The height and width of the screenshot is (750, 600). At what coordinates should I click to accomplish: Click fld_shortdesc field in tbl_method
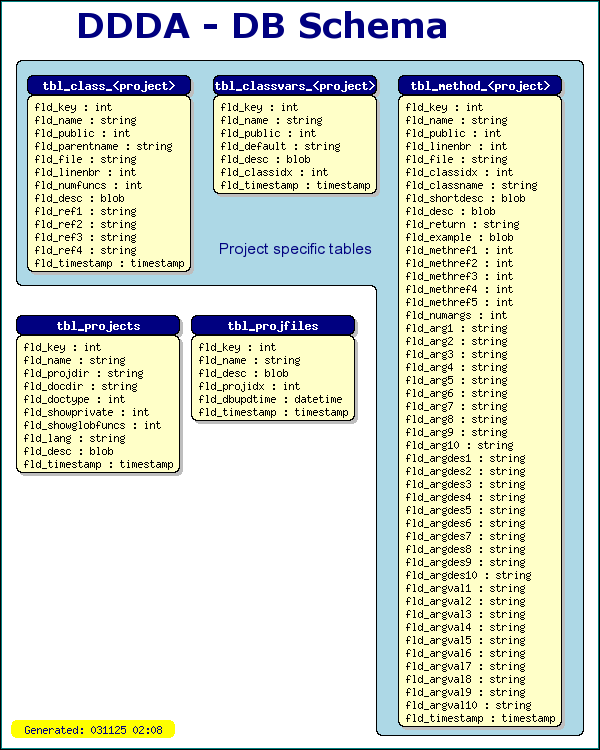point(466,198)
